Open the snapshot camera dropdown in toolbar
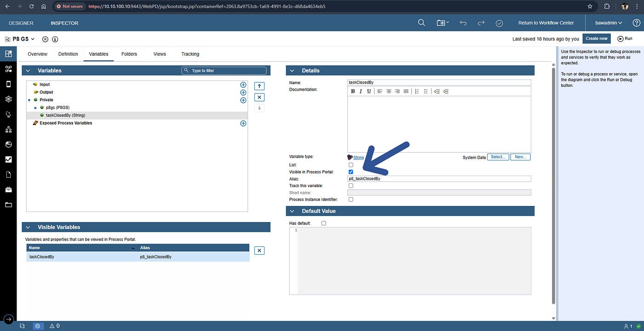644x331 pixels. coord(443,23)
